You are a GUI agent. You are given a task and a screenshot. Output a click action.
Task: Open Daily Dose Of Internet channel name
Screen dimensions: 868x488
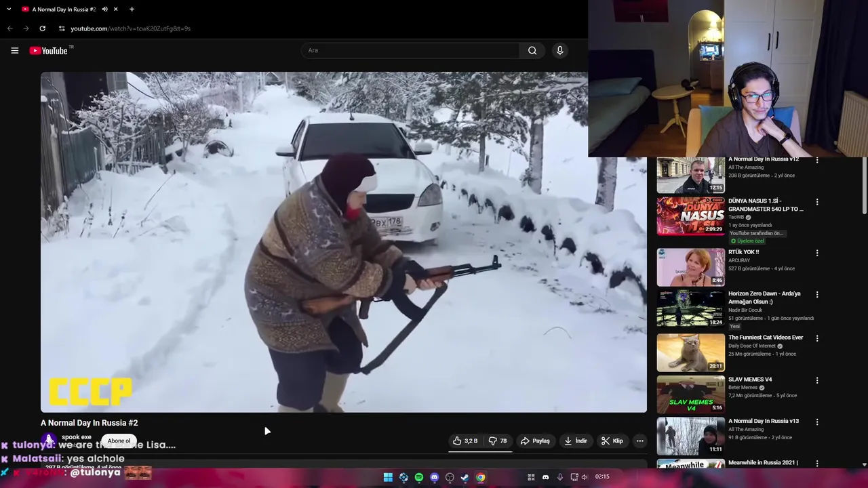tap(753, 346)
